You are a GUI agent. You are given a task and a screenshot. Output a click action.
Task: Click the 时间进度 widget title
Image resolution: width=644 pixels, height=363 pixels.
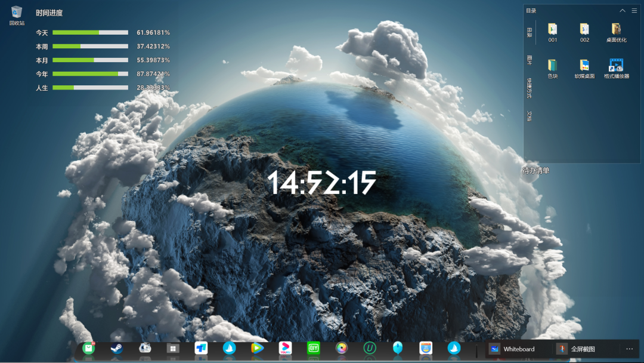[x=49, y=13]
